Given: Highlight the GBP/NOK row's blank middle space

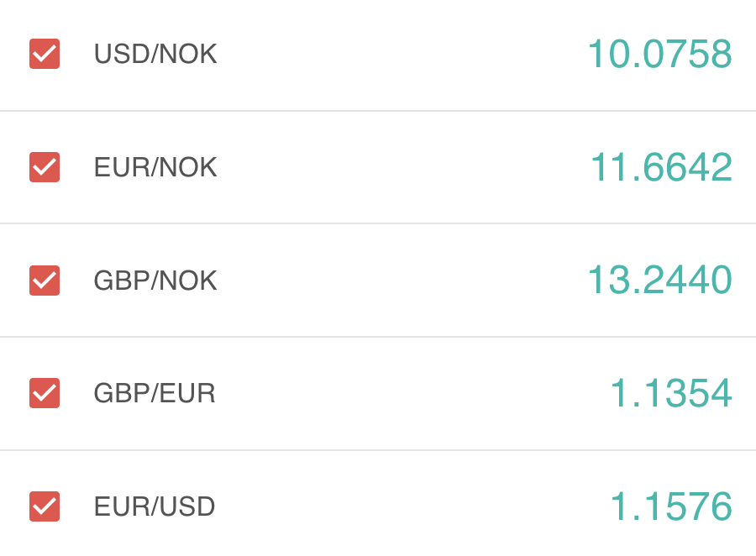Looking at the screenshot, I should (395, 281).
